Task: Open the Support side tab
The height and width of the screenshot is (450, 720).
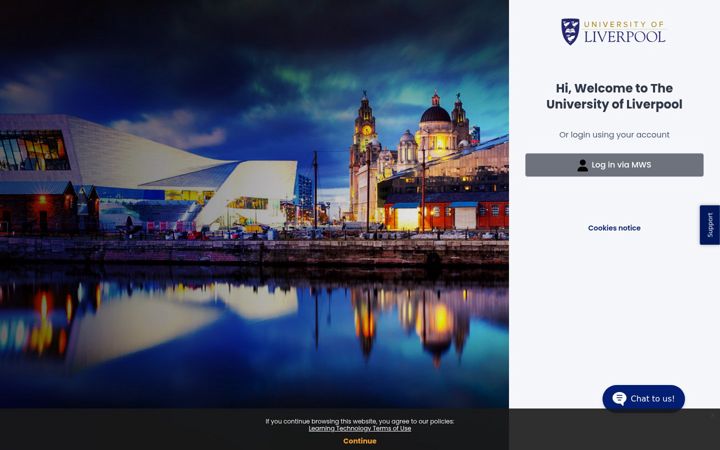Action: coord(709,225)
